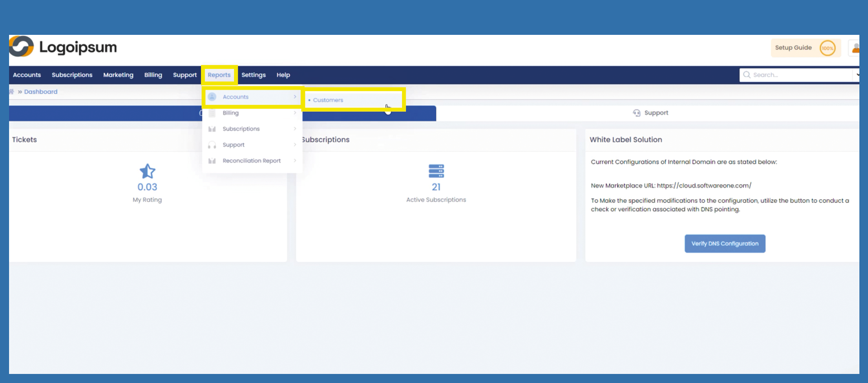Click the Setup Guide button
This screenshot has height=383, width=868.
793,48
